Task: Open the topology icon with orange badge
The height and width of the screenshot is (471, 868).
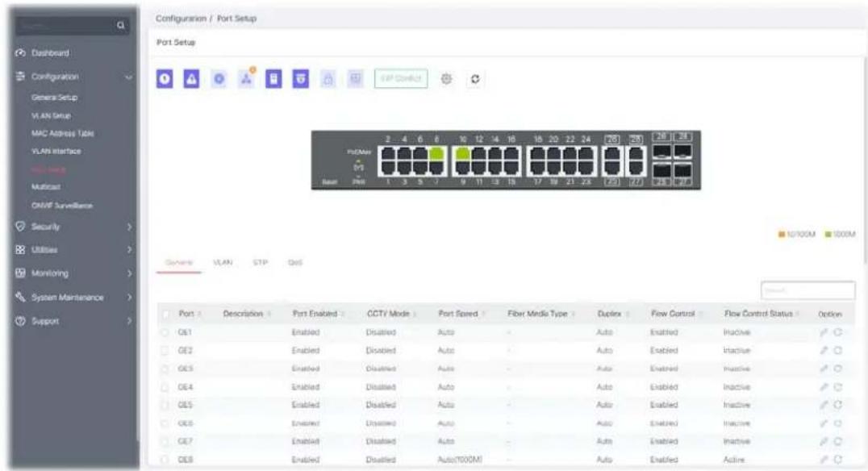Action: click(246, 78)
